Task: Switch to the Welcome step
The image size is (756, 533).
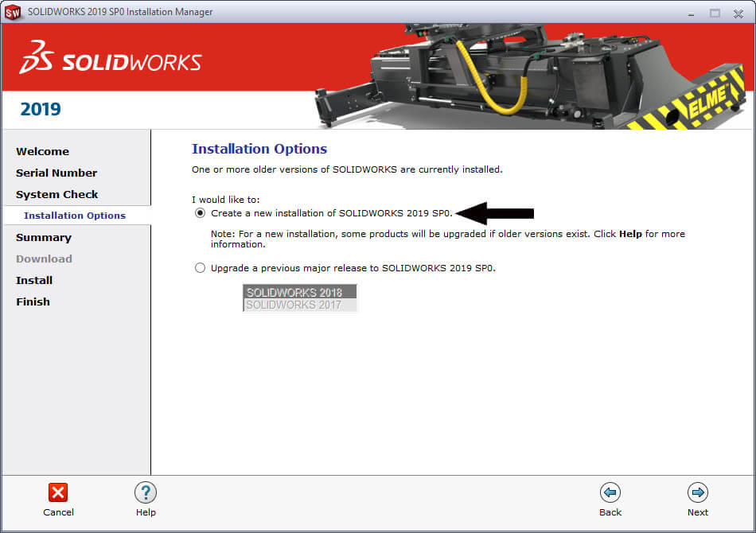Action: pos(42,151)
